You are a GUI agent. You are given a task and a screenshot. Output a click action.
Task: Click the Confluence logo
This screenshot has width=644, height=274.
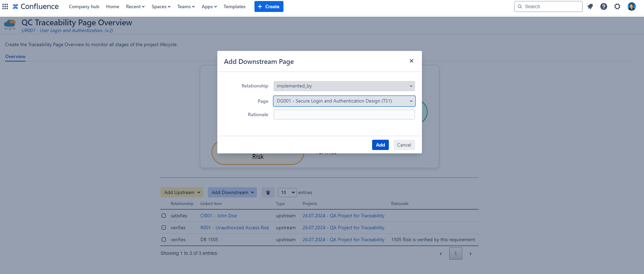pyautogui.click(x=36, y=6)
